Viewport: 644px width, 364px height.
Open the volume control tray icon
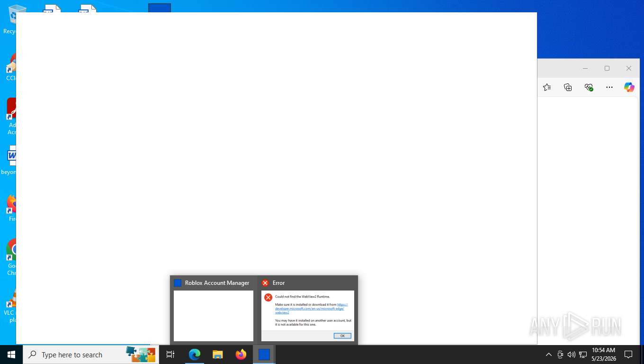571,355
